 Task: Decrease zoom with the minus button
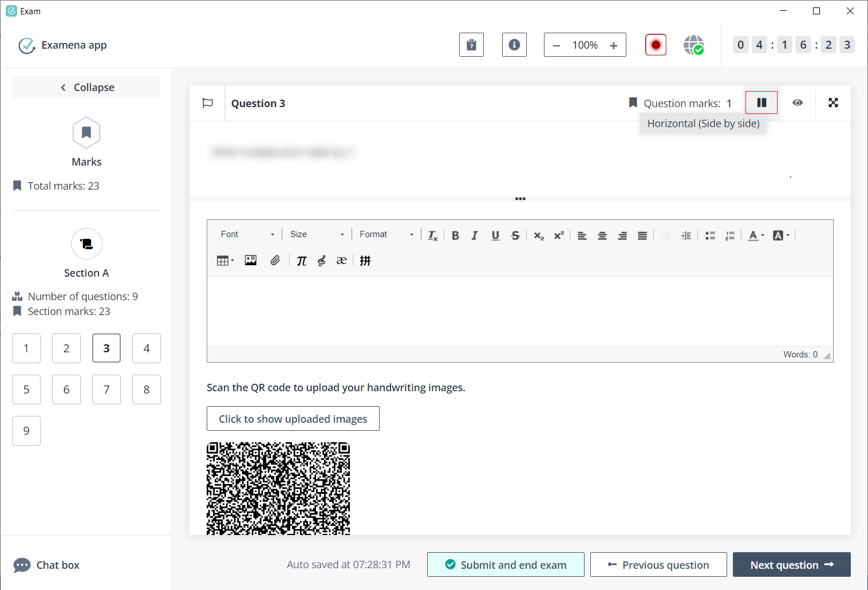(556, 45)
